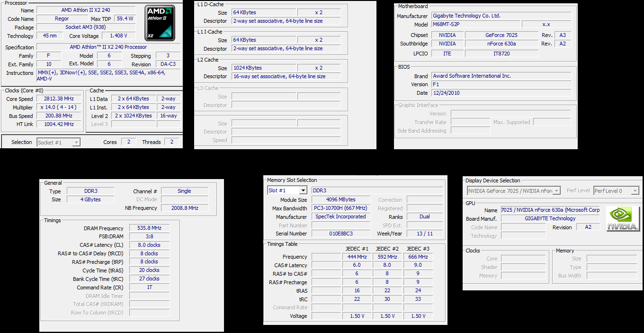Screen dimensions: 644x333
Task: Click the L1 I-Cache Descriptor field
Action: pyautogui.click(x=286, y=48)
